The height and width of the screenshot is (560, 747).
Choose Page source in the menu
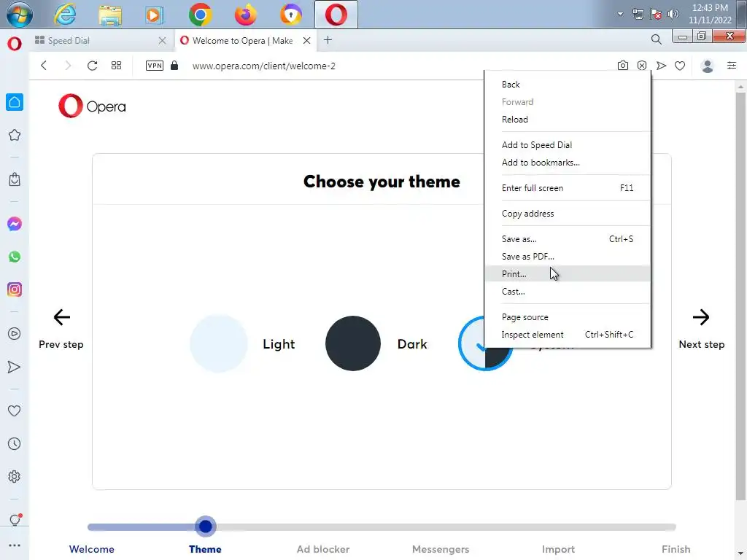tap(568, 317)
